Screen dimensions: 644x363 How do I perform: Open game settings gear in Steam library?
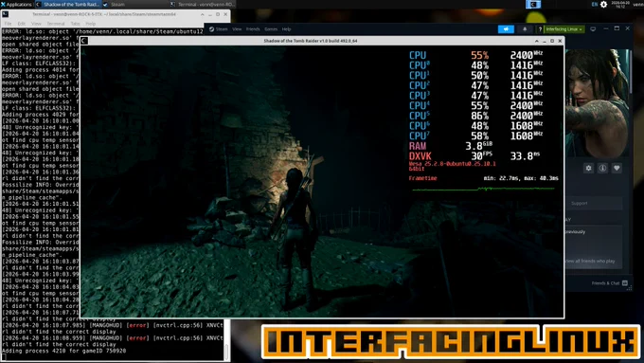[588, 168]
